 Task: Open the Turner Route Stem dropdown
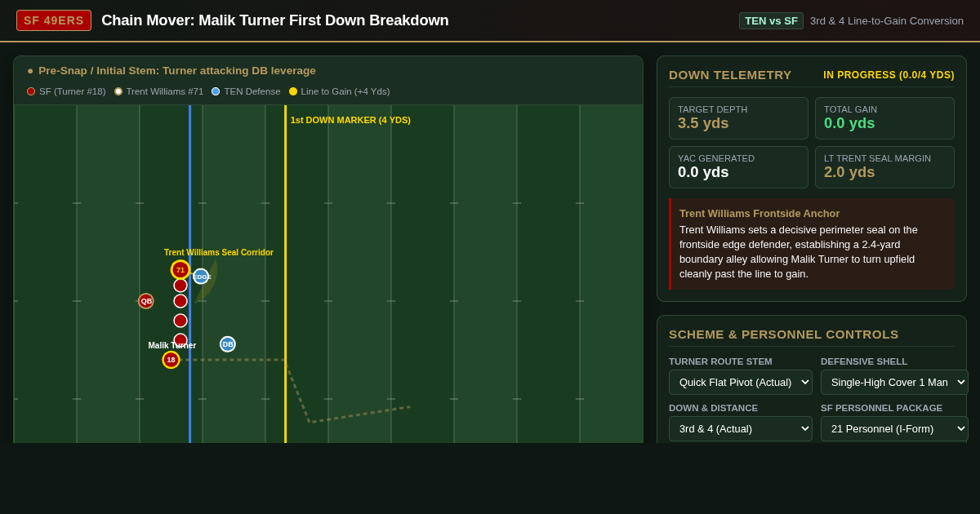pos(741,383)
